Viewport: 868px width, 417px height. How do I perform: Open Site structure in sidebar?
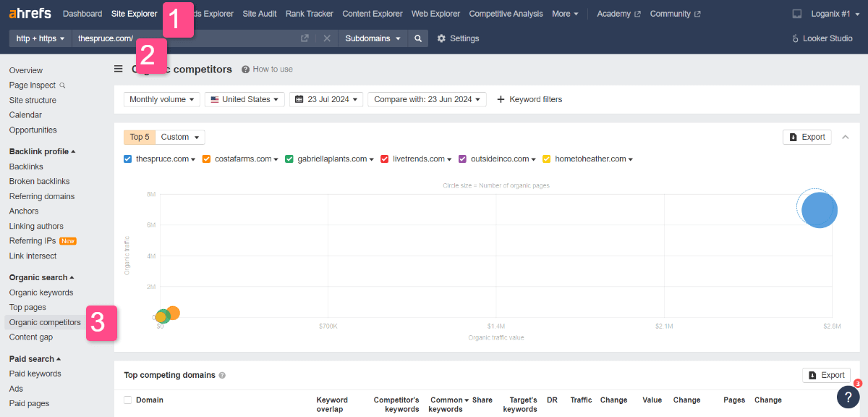coord(33,100)
